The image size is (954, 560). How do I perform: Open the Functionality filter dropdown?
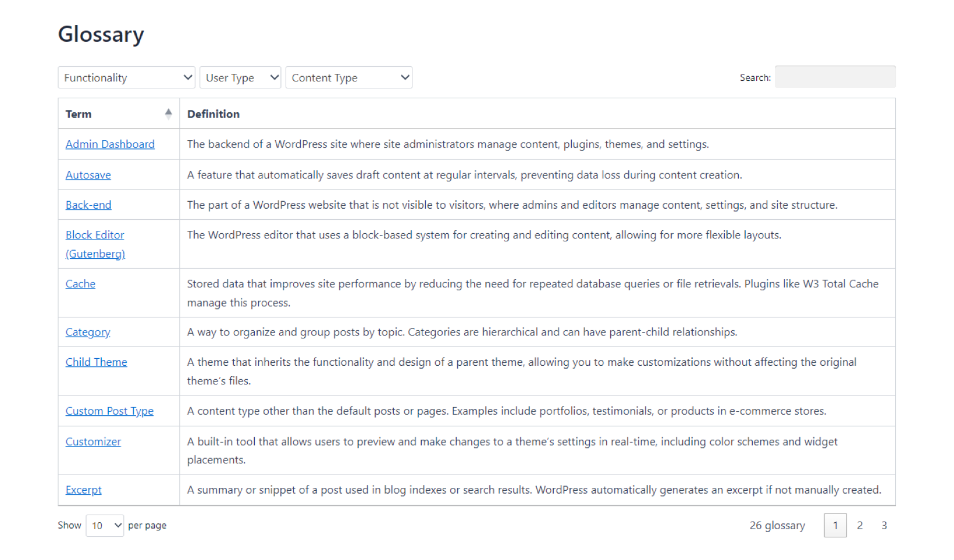point(126,77)
